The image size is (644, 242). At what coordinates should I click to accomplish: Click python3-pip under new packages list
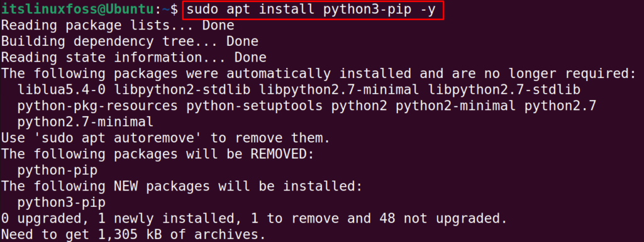(x=62, y=202)
